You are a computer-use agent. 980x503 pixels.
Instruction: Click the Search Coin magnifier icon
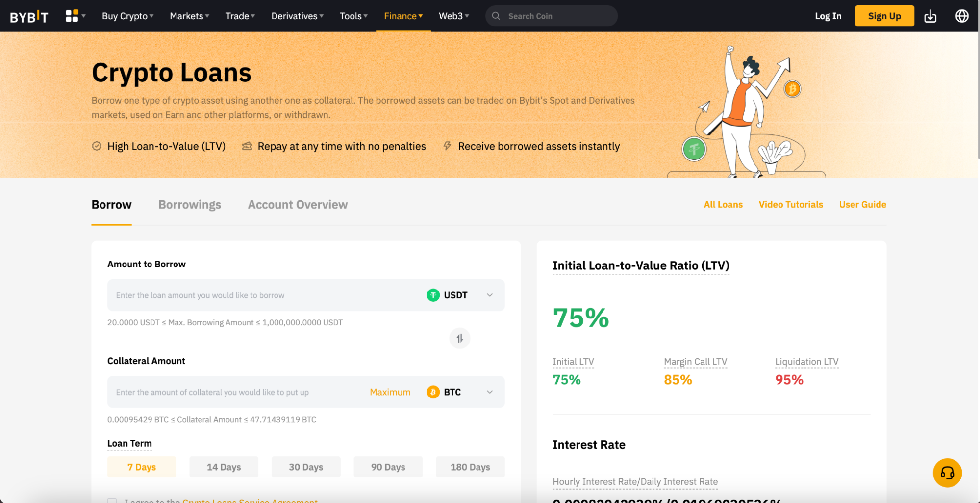click(x=496, y=16)
